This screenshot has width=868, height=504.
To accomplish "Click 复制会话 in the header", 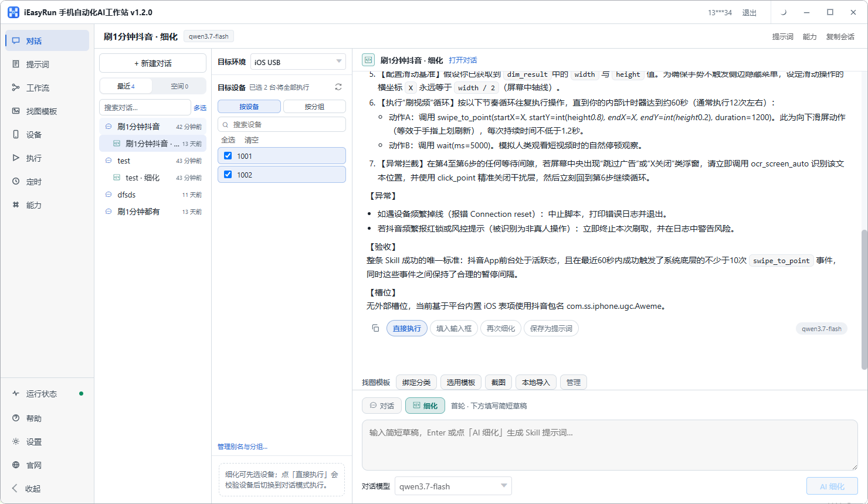I will pyautogui.click(x=840, y=37).
